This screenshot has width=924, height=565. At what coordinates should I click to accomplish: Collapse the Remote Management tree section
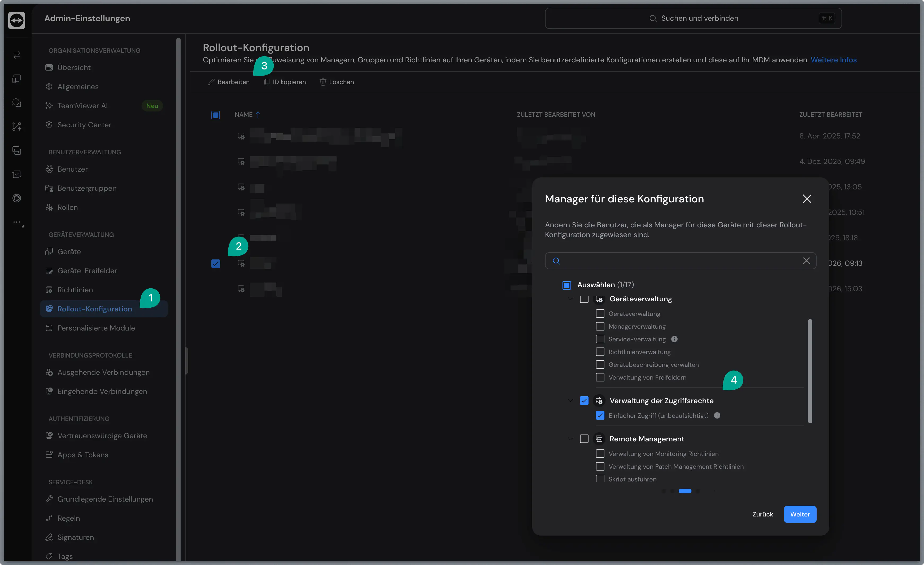pyautogui.click(x=570, y=438)
